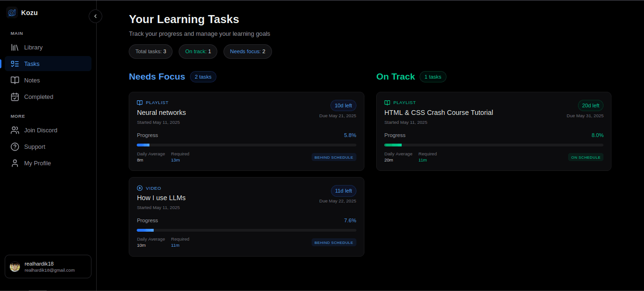Viewport: 644px width, 291px height.
Task: Click the video icon on How I use LLMs
Action: pos(139,188)
